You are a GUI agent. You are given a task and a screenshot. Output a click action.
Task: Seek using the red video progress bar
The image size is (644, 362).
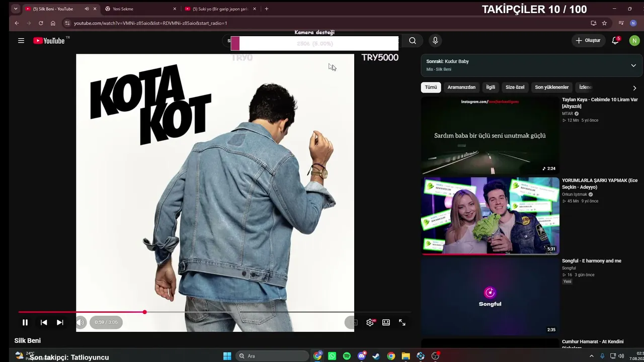tap(215, 312)
